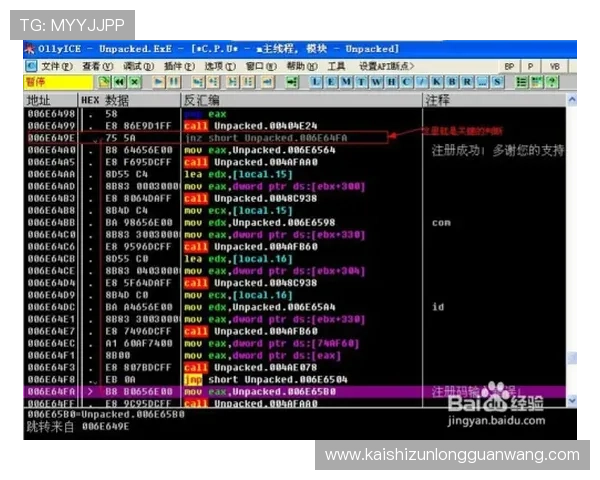Open the 调试(D) menu
This screenshot has height=480, width=600.
tap(138, 66)
